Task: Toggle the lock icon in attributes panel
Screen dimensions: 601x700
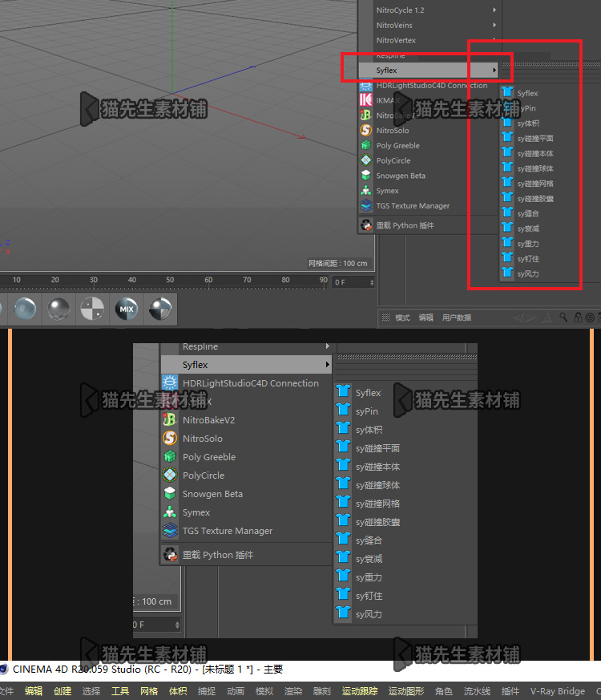Action: click(x=578, y=318)
